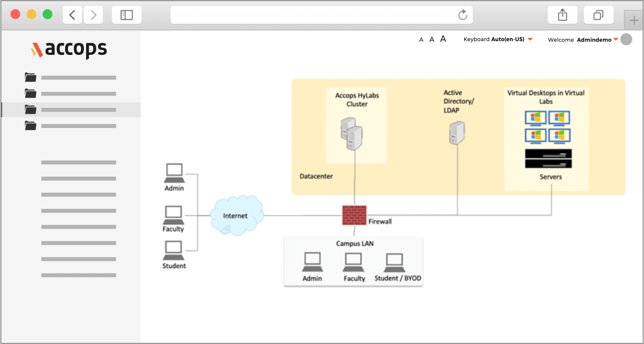Click the Active Directory/LDAP server icon
Screen dimensions: 644x344
[x=457, y=133]
